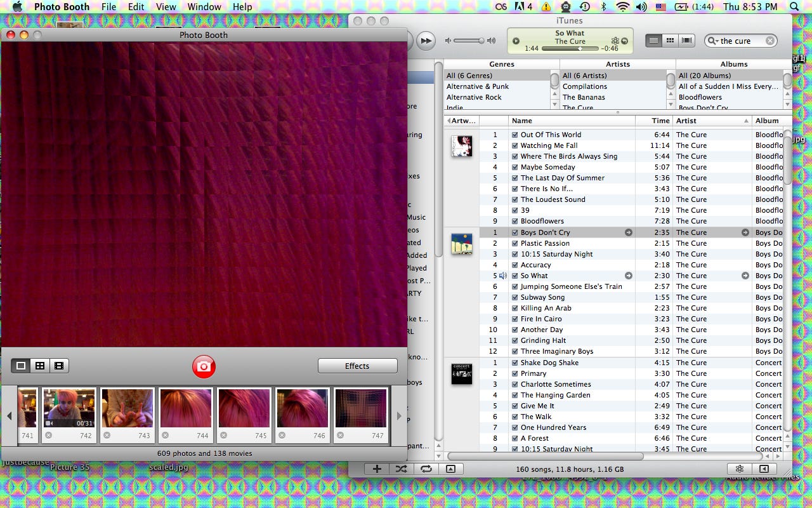Open the Window menu
This screenshot has height=508, width=812.
204,7
